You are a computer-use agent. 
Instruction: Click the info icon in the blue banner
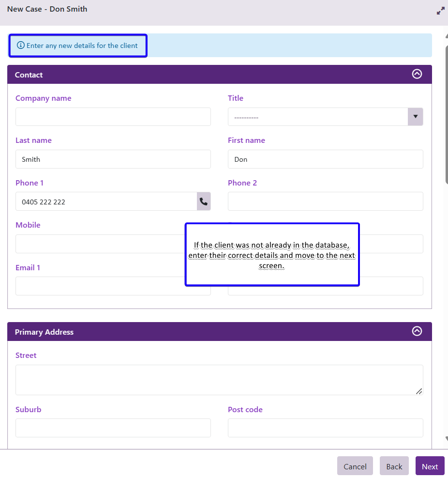tap(20, 46)
